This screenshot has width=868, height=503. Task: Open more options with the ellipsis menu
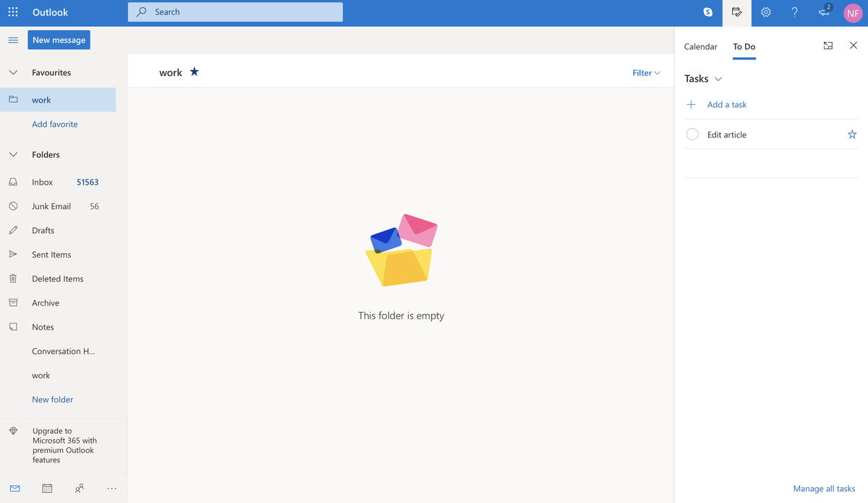coord(111,488)
